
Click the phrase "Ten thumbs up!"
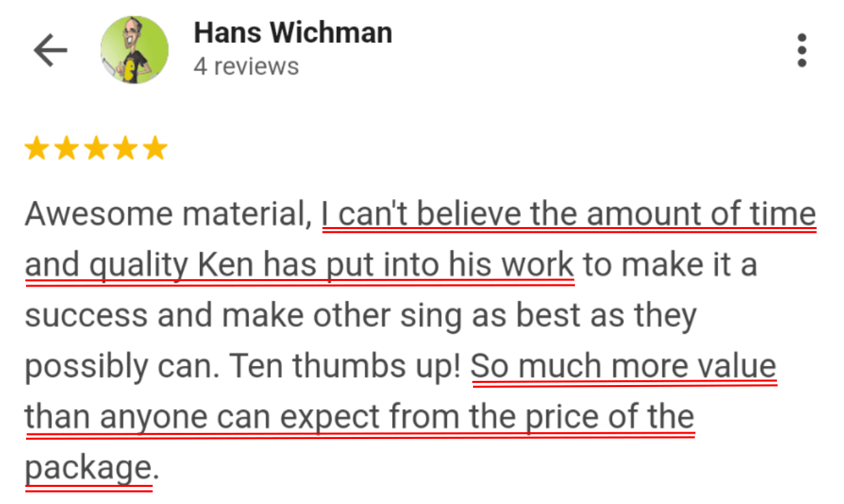[344, 367]
